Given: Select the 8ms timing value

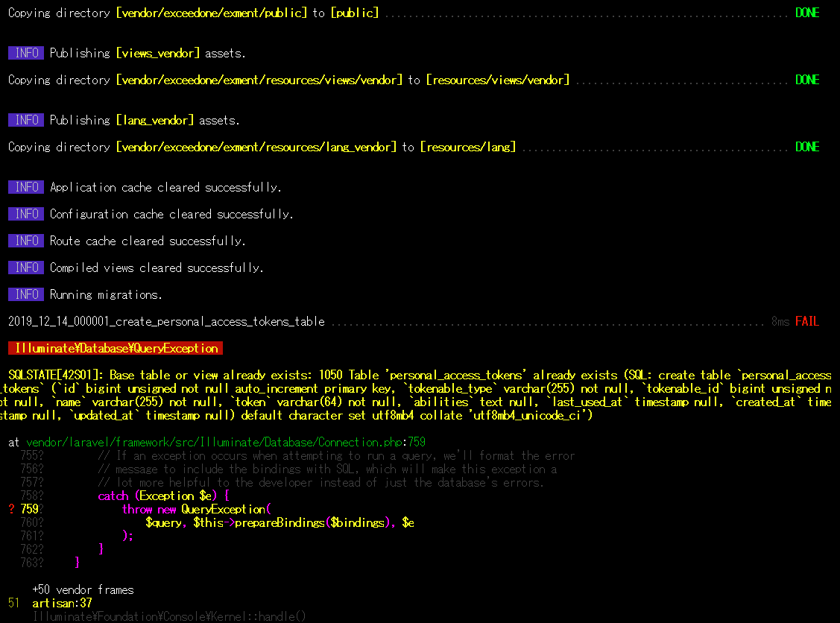Looking at the screenshot, I should 780,321.
